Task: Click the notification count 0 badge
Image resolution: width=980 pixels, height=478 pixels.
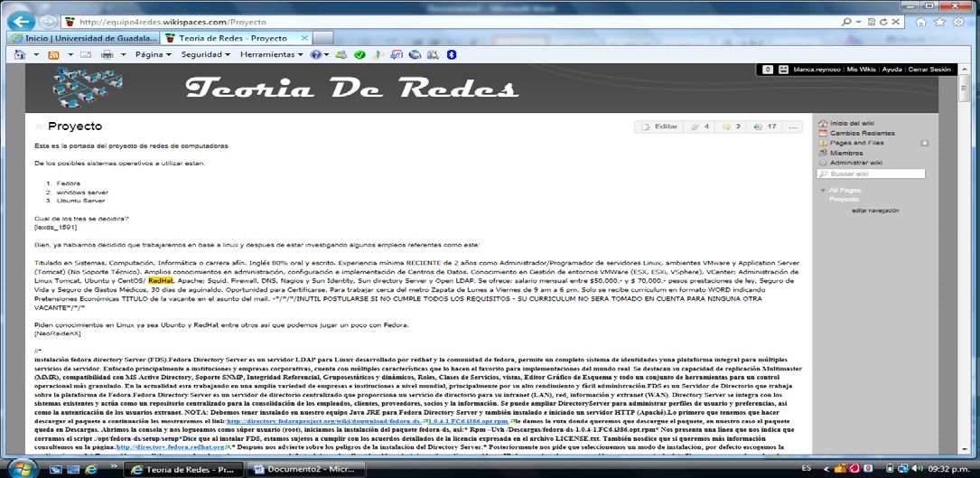Action: [x=768, y=70]
